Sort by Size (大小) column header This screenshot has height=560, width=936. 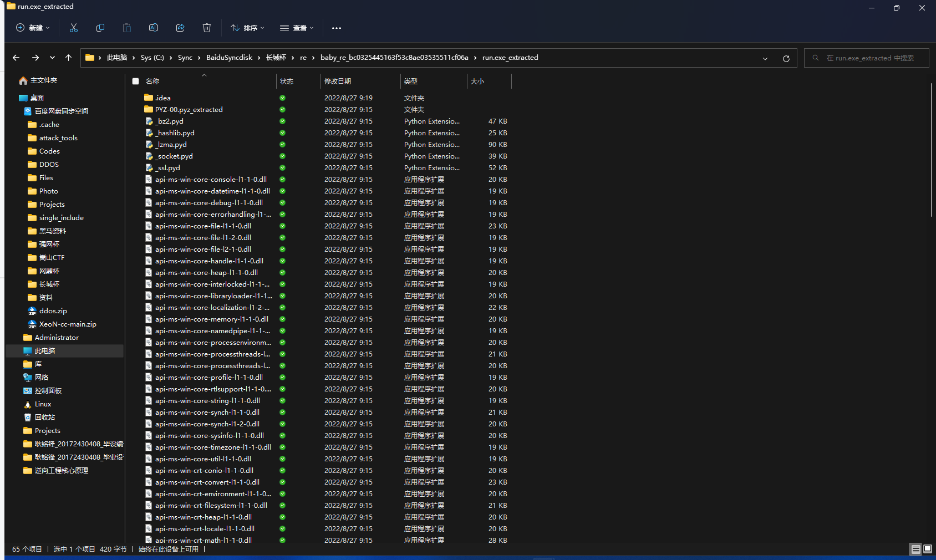(x=489, y=81)
